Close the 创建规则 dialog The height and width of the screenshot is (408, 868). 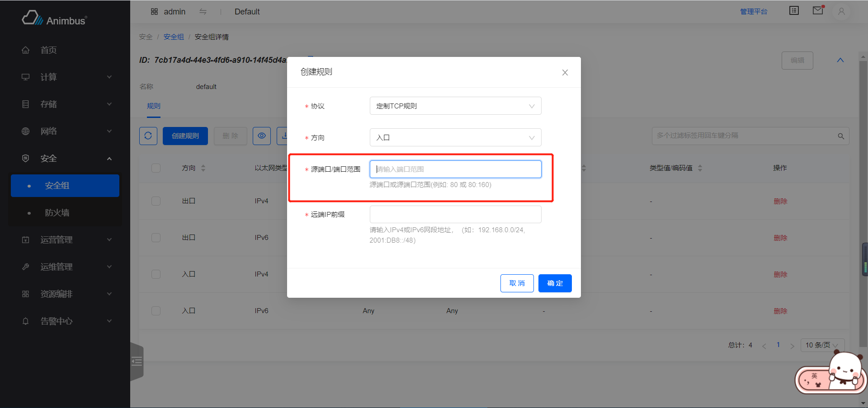coord(565,73)
